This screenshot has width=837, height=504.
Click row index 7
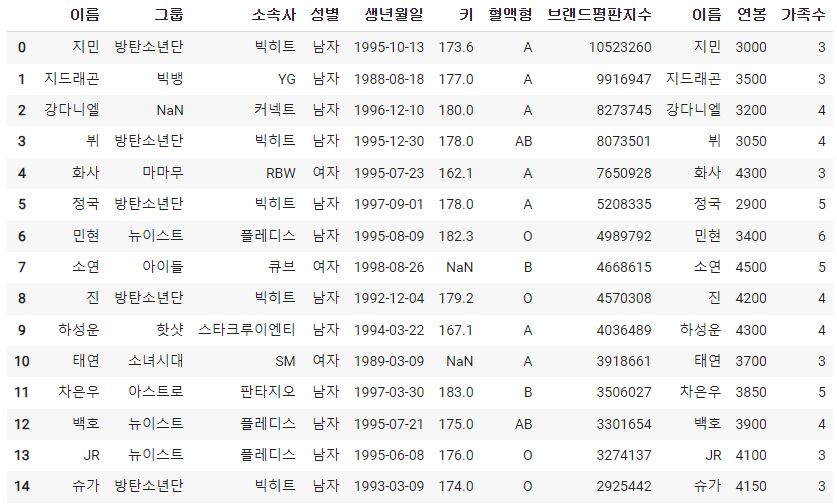(x=22, y=267)
